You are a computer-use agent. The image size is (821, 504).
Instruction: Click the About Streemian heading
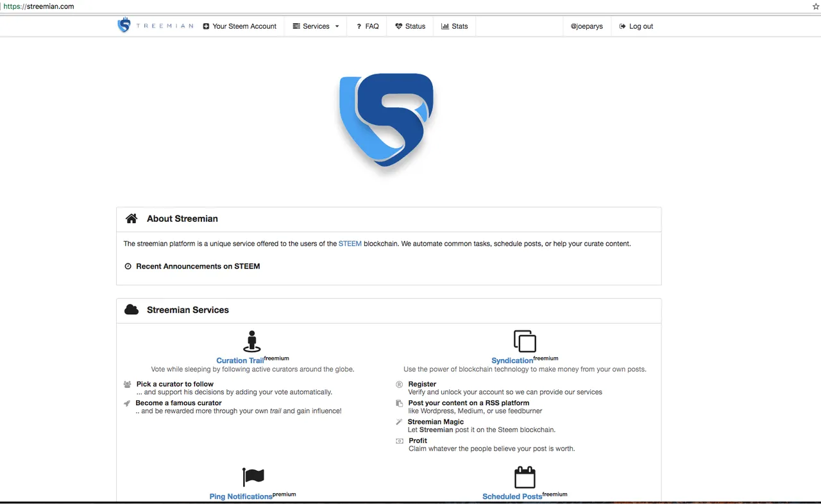coord(182,219)
